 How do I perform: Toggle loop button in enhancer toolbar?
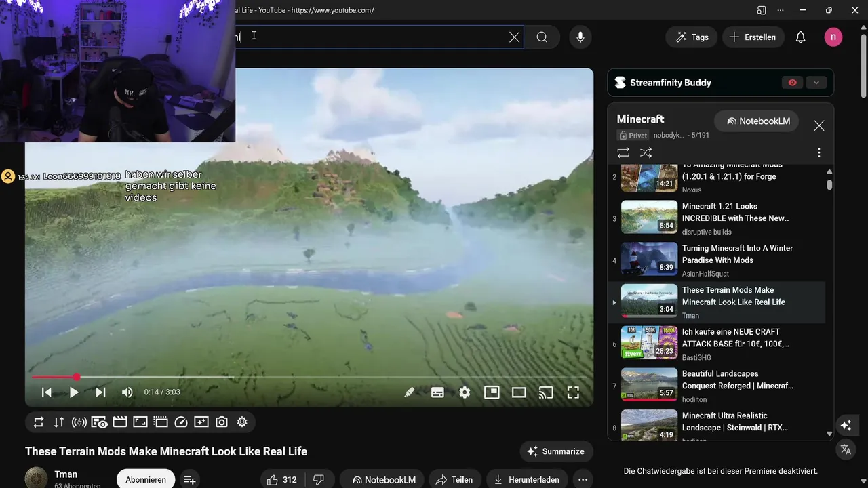39,422
